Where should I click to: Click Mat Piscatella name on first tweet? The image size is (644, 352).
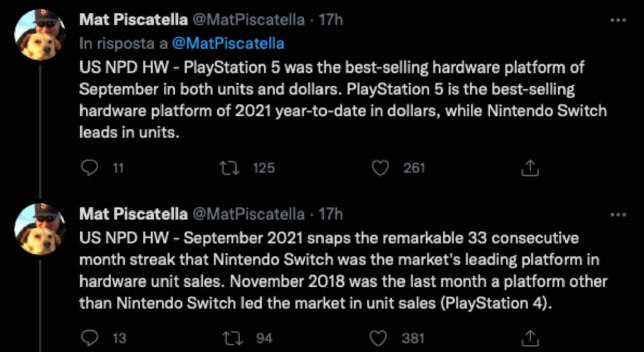133,20
